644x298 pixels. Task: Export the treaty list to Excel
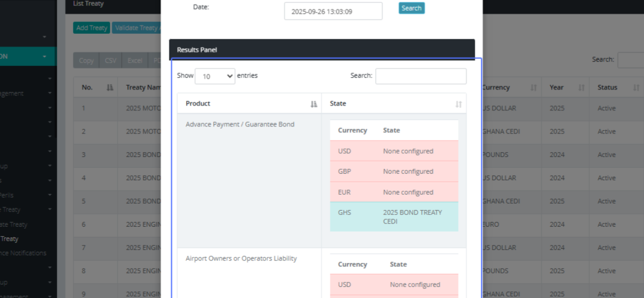coord(135,61)
